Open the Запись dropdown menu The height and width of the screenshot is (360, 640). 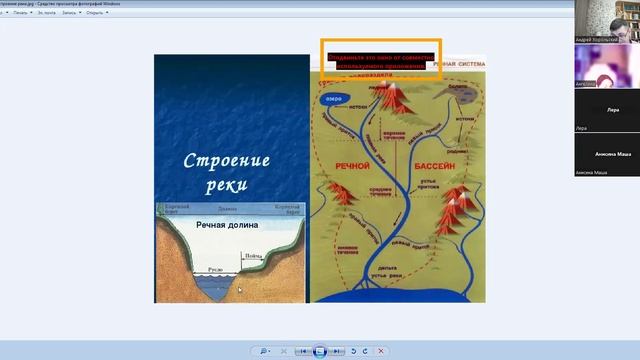[x=71, y=13]
